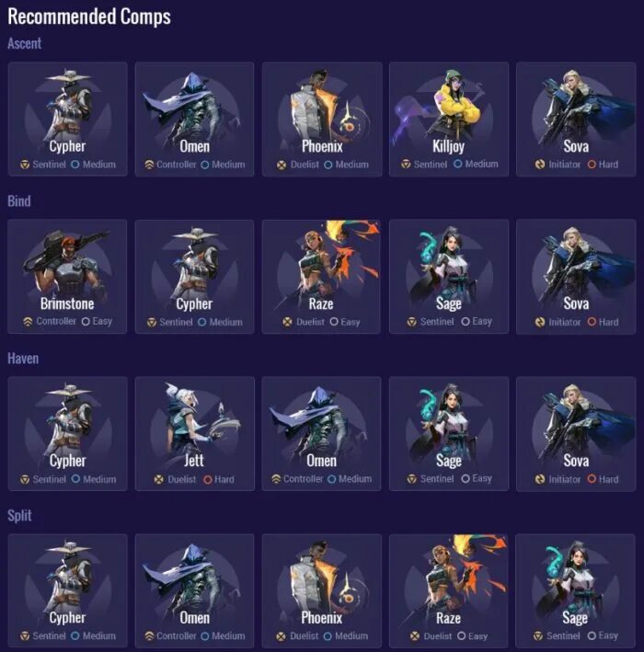The image size is (644, 652).
Task: Click the Sentinel role icon under Ascent Cypher
Action: click(25, 165)
